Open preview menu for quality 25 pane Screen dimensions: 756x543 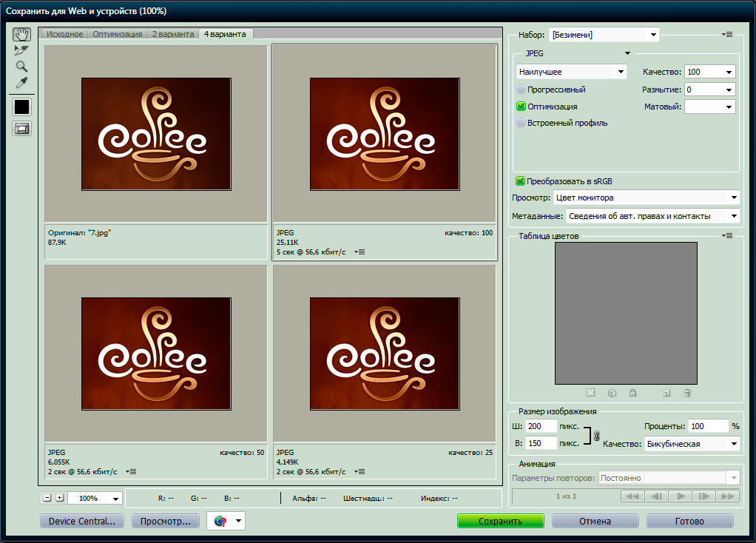[x=360, y=472]
